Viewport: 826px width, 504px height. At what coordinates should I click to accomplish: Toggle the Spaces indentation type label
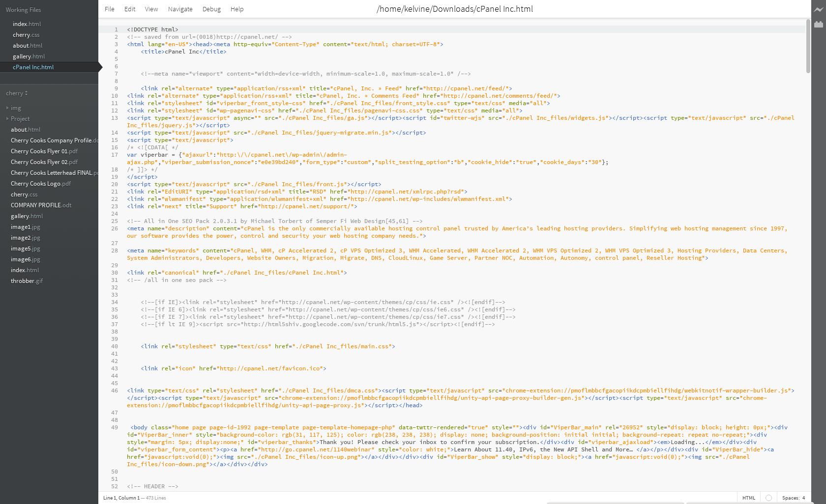click(x=791, y=498)
